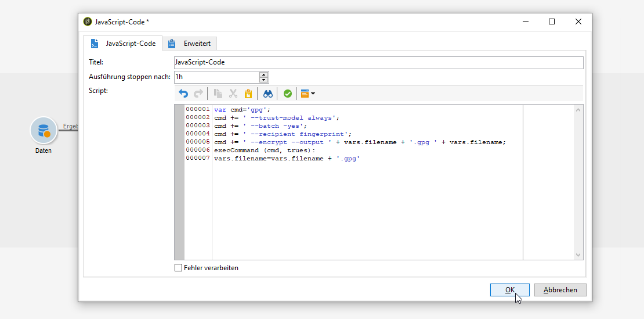
Task: Paste clipboard with the paste icon
Action: point(248,94)
